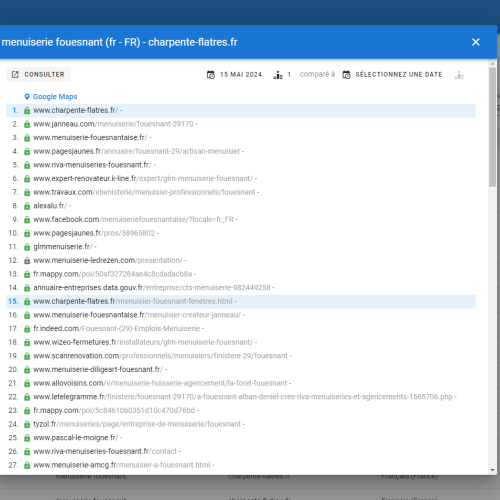Screen dimensions: 500x500
Task: Click the padlock icon beside glmmenuiserie.fr
Action: click(x=27, y=247)
